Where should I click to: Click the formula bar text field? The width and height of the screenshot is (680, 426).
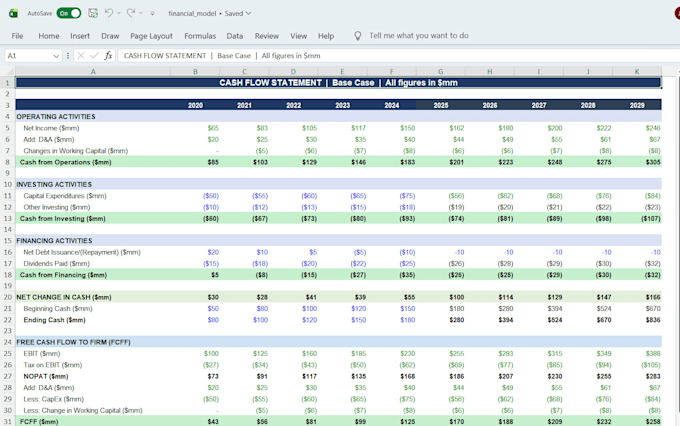[398, 56]
